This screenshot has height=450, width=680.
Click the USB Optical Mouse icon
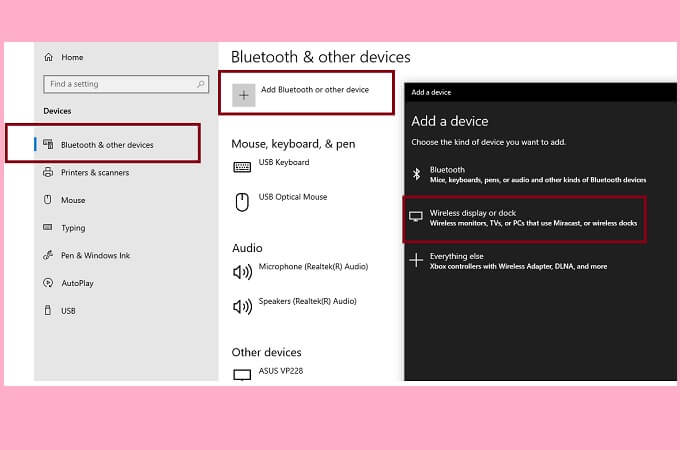point(242,202)
